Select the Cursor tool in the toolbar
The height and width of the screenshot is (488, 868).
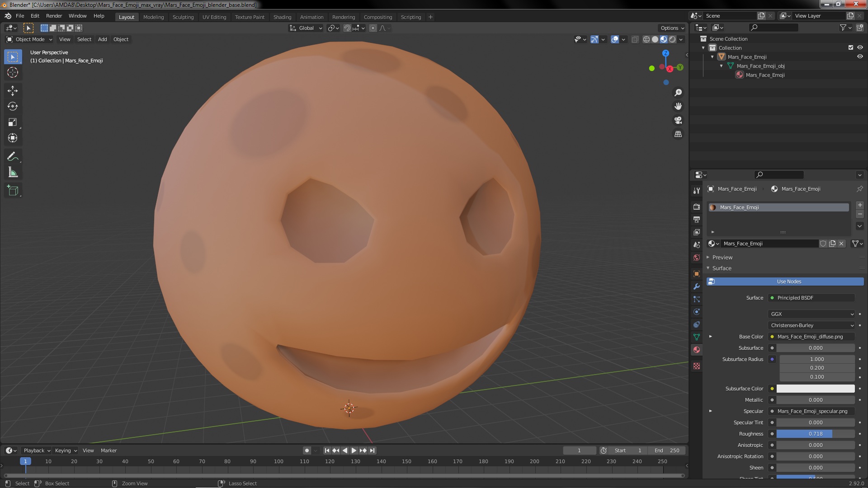(x=13, y=72)
